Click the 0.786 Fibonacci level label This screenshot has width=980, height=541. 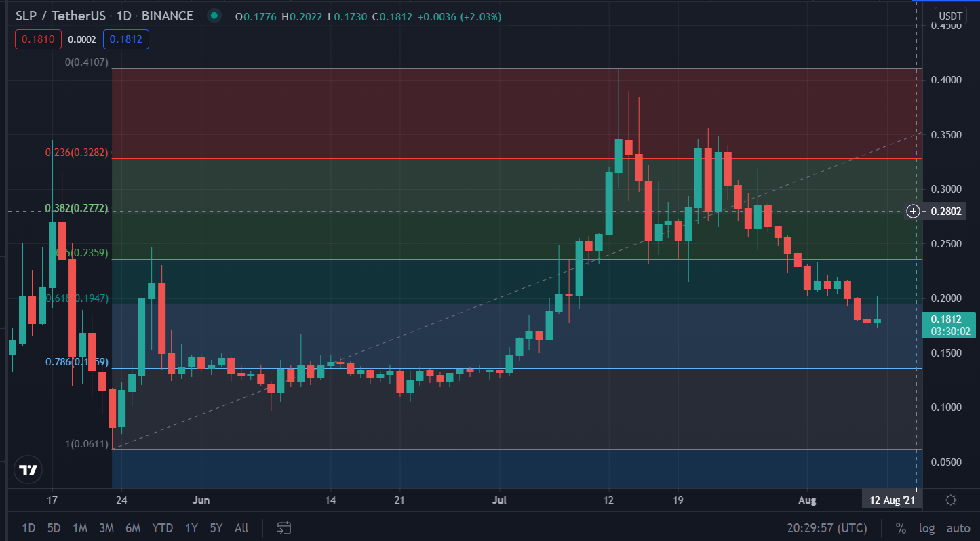(77, 362)
